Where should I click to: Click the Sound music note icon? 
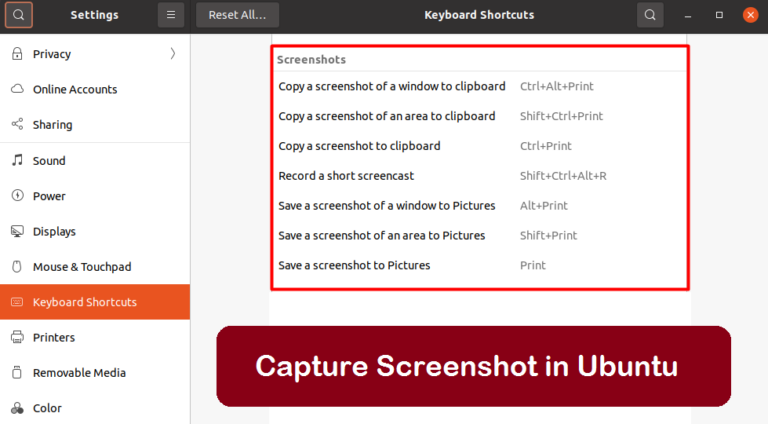[17, 160]
